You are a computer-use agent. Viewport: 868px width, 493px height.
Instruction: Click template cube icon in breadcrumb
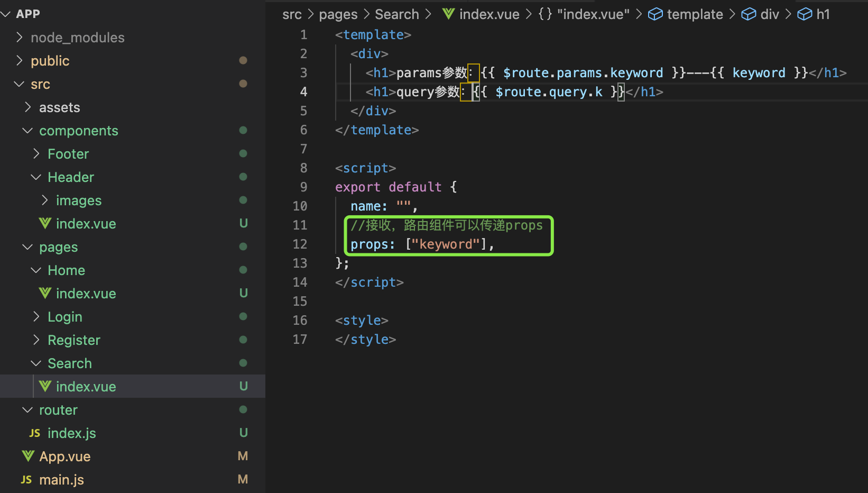point(655,14)
